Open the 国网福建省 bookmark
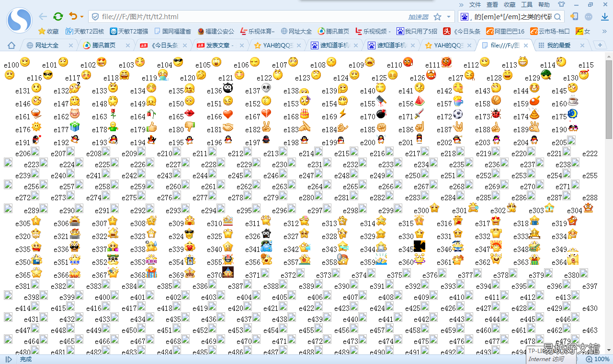 pos(172,32)
